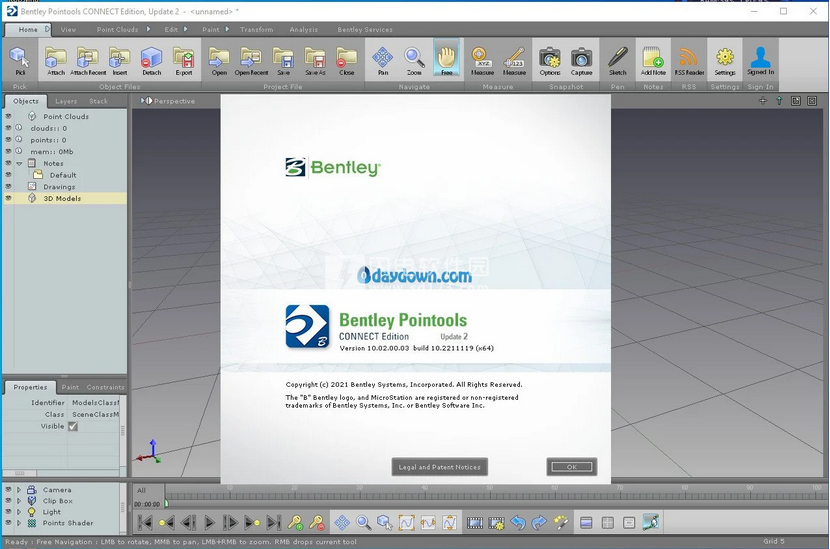Click the arrow next to Edit menu
830x549 pixels.
[185, 29]
